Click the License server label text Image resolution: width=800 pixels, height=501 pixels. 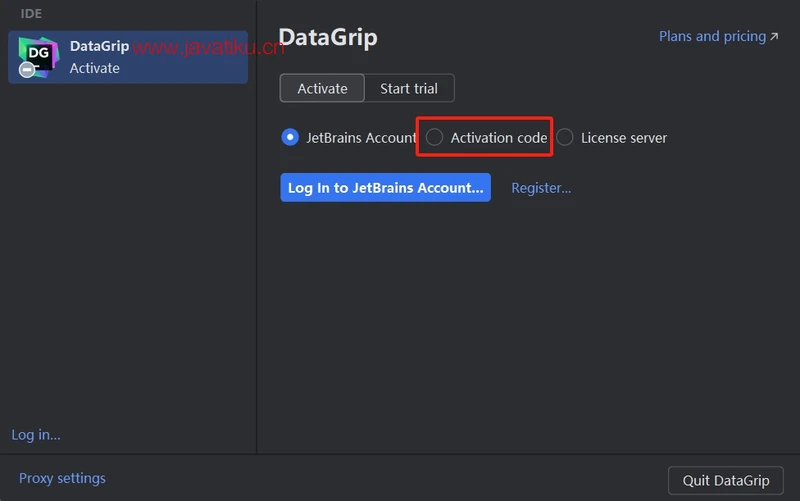624,138
